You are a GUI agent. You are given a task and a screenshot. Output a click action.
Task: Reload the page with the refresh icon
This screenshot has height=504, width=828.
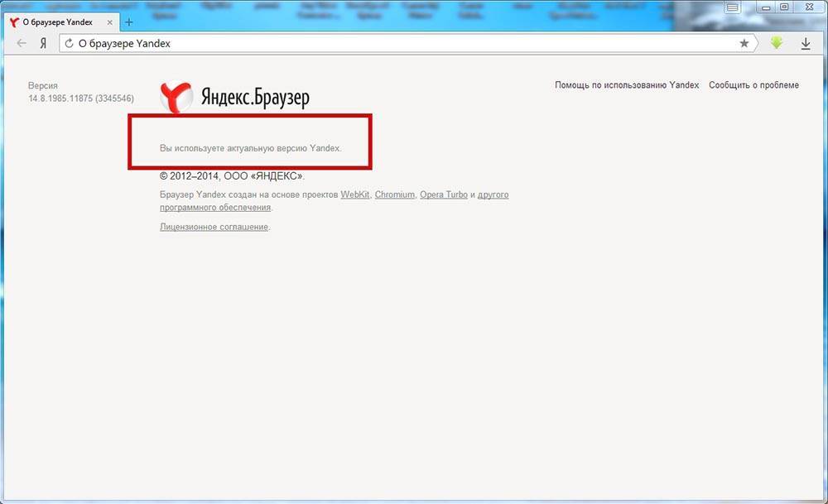pos(69,43)
